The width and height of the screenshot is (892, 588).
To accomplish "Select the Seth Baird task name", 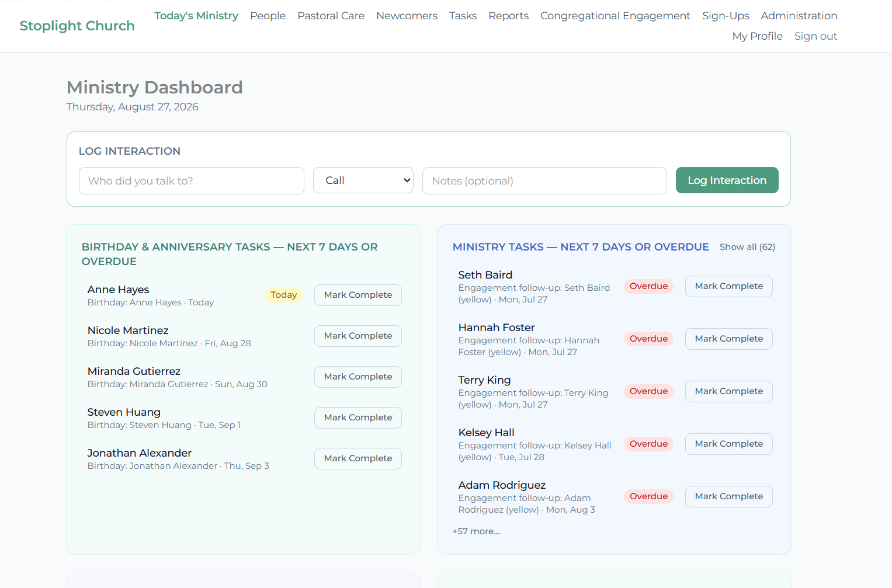I will tap(485, 275).
